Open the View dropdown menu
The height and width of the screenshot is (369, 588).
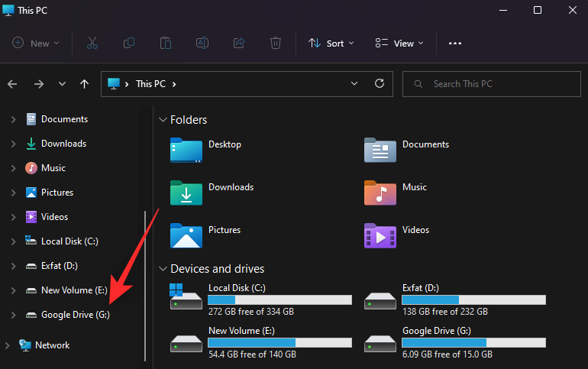click(399, 43)
